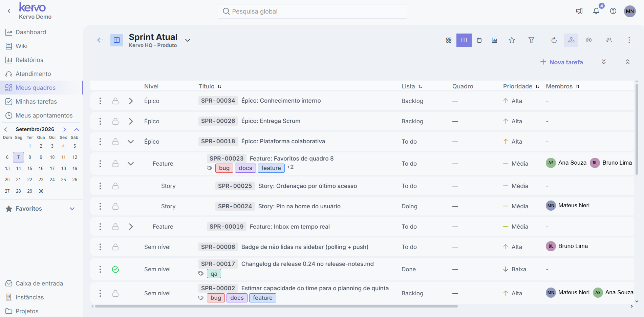Toggle lock on SPR-00026 row
Viewport: 644px width, 317px height.
tap(115, 121)
